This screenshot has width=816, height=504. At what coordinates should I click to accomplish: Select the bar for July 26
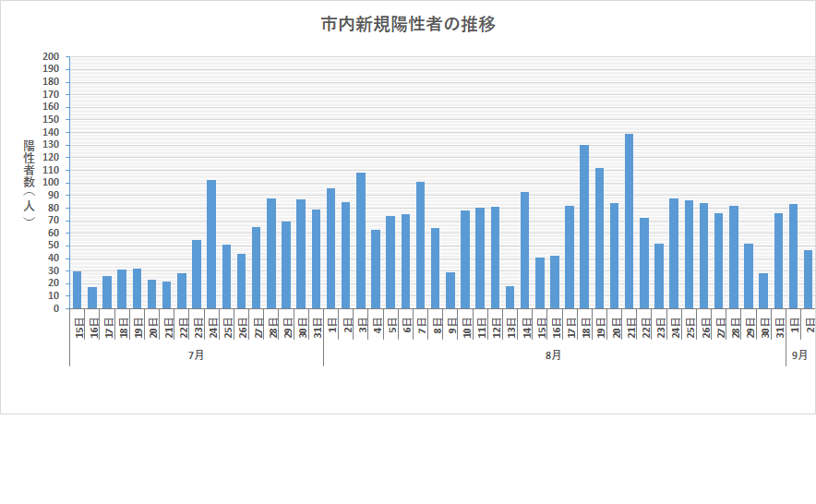tap(242, 282)
